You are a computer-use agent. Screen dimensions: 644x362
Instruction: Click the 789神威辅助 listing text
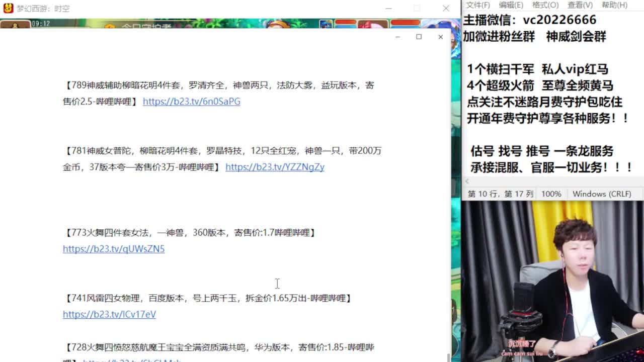(218, 94)
